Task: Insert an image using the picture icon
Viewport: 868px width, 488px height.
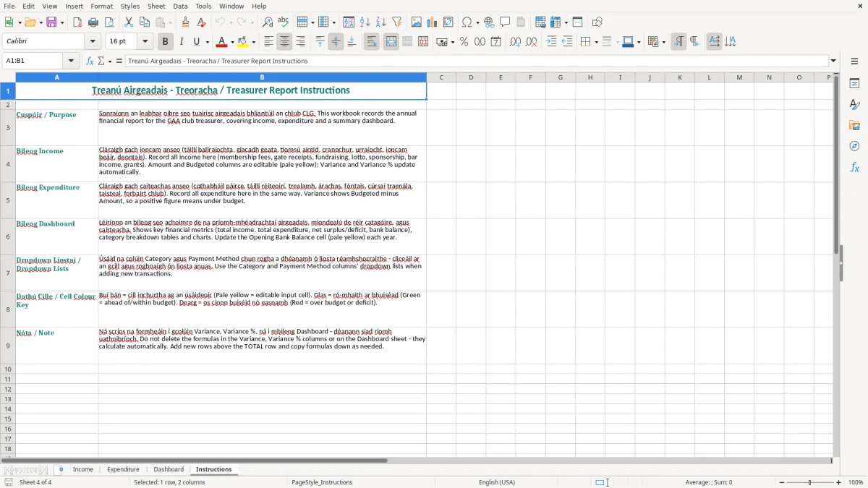Action: pyautogui.click(x=417, y=22)
